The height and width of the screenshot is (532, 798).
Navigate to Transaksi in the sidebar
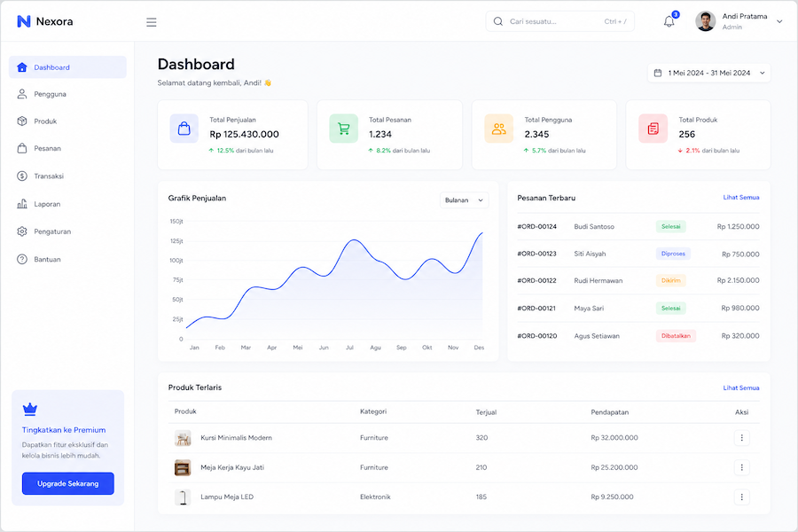(67, 176)
